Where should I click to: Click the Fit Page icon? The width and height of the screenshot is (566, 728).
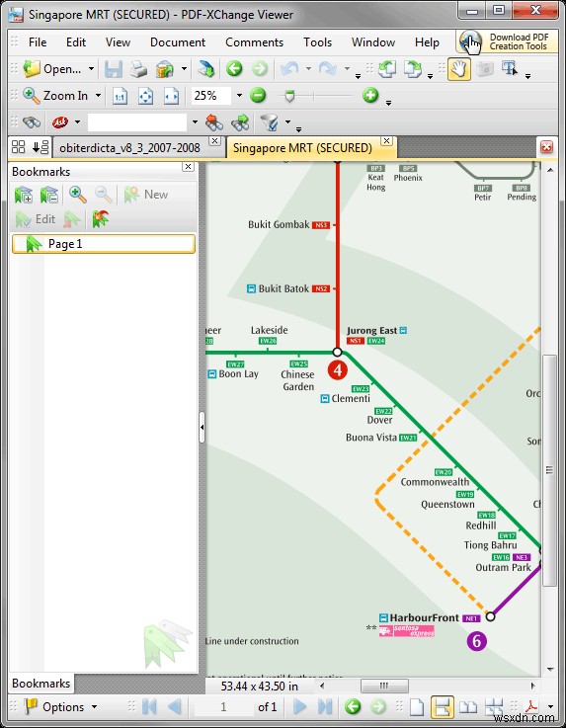tap(146, 96)
